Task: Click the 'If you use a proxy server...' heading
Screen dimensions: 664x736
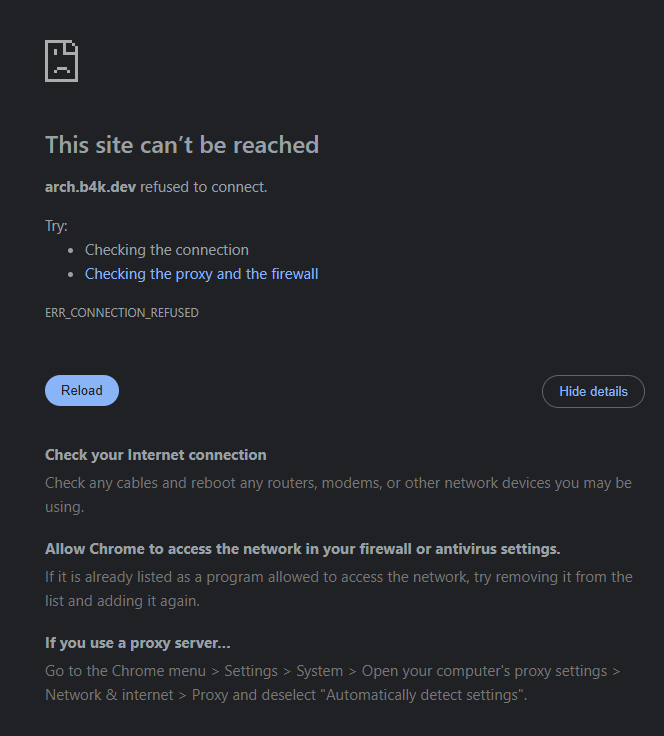Action: coord(137,643)
